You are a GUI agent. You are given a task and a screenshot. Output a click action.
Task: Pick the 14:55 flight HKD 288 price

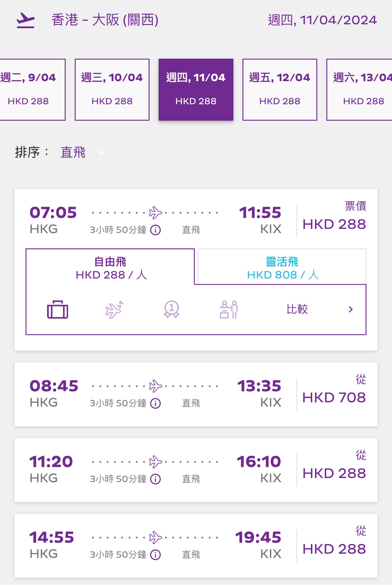click(334, 549)
